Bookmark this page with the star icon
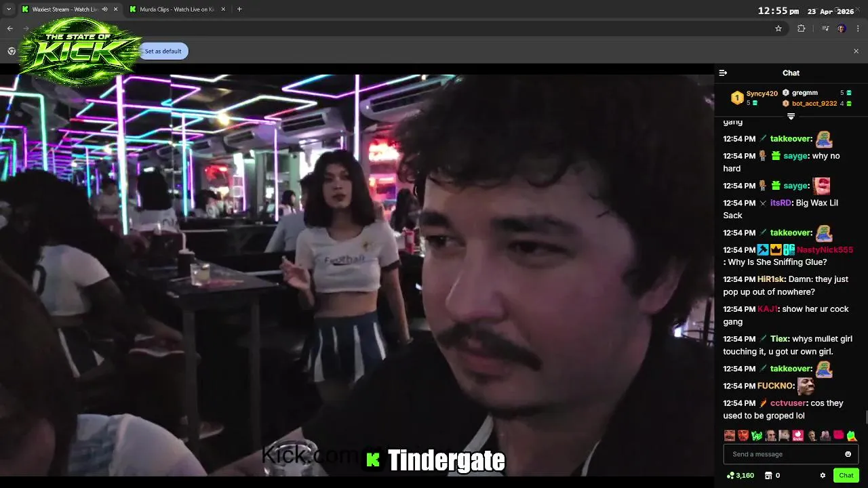Image resolution: width=868 pixels, height=488 pixels. (778, 28)
